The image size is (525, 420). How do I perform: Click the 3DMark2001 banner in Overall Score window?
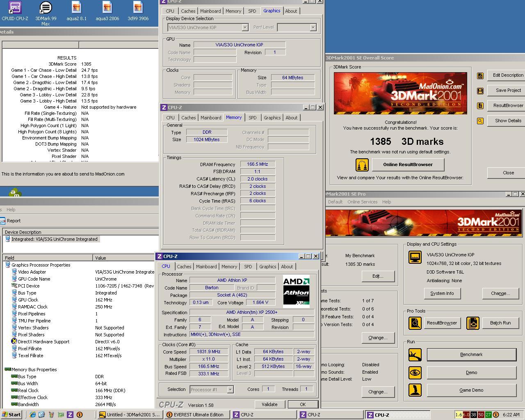[x=400, y=93]
